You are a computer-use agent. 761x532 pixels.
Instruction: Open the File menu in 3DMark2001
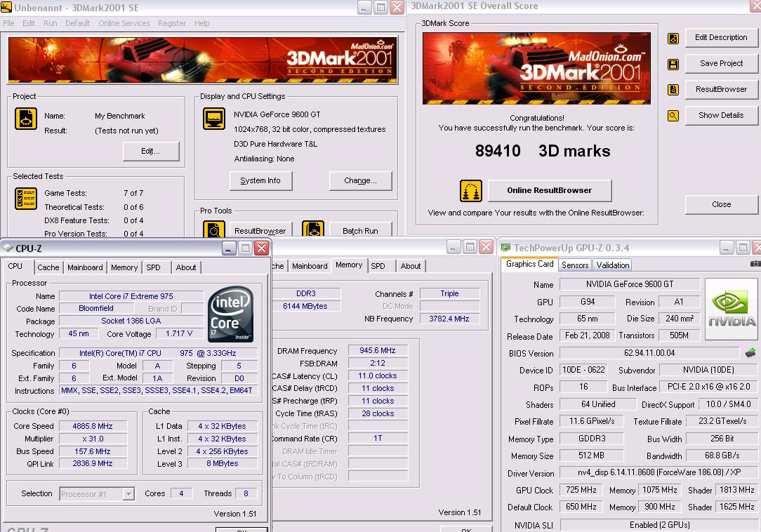(x=8, y=23)
